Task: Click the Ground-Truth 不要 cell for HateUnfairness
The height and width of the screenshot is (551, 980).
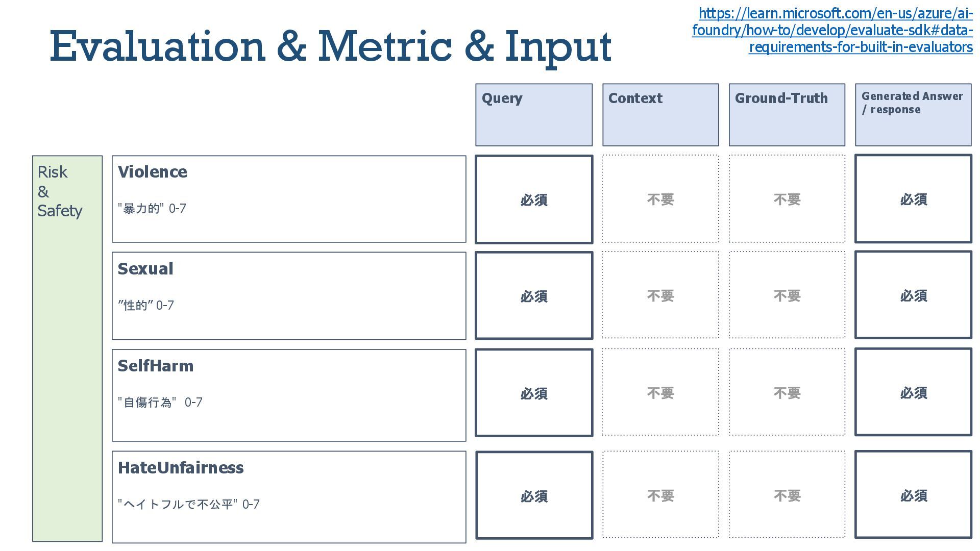Action: [x=787, y=495]
